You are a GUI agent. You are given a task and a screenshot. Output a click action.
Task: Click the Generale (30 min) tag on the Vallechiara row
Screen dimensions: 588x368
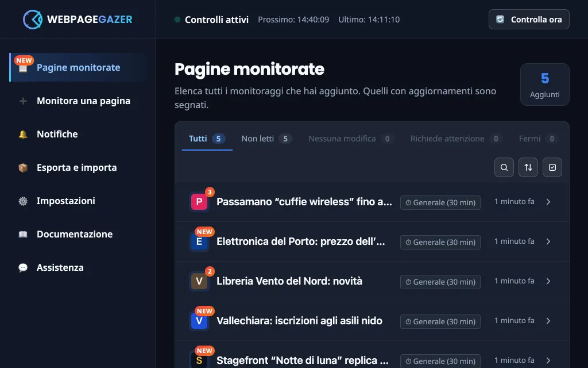click(x=440, y=322)
